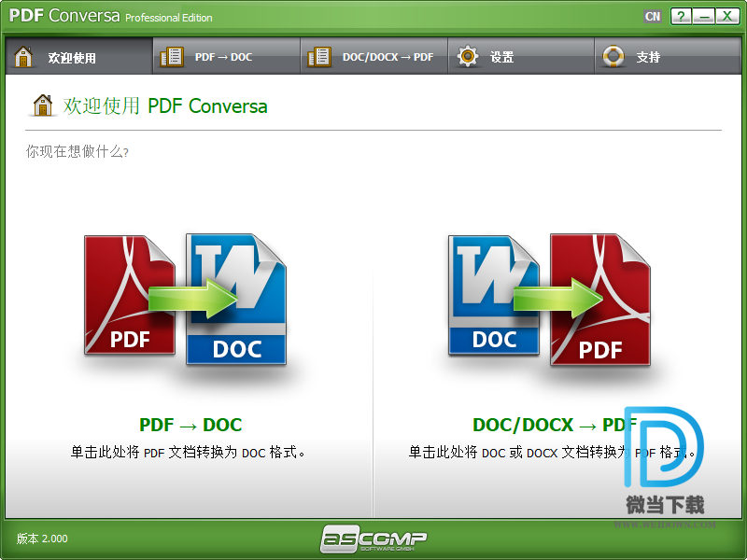This screenshot has height=560, width=747.
Task: Click the large PDF to DOC conversion graphic
Action: click(185, 300)
